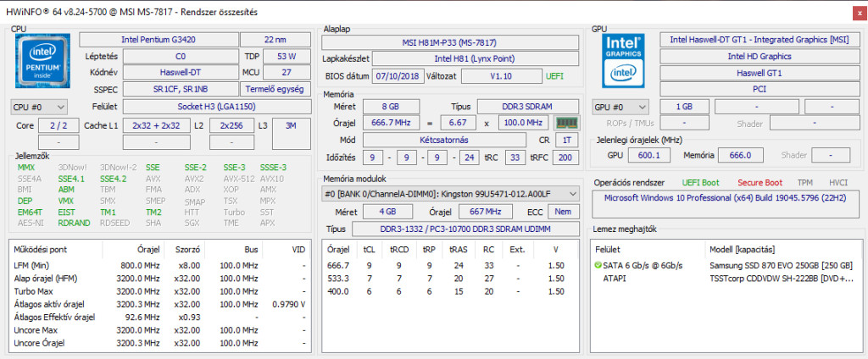The image size is (868, 359).
Task: Click the Core count 2 / 2 field
Action: pos(58,125)
